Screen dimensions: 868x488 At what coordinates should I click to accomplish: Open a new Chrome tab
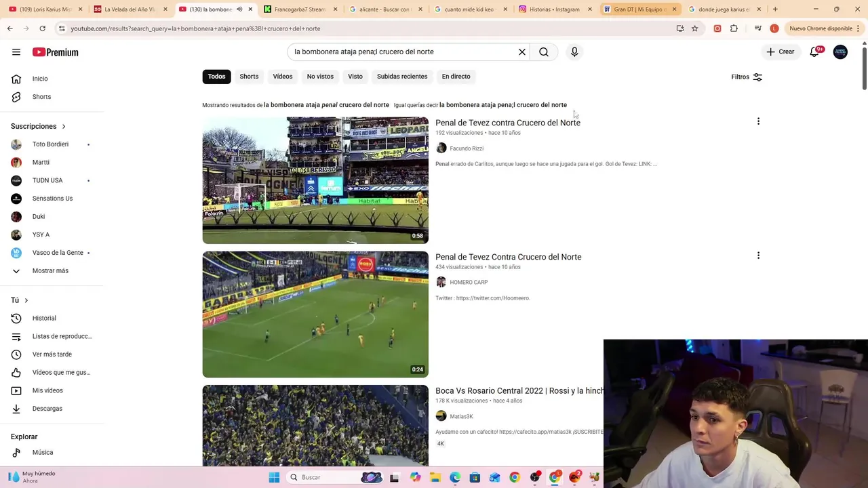click(775, 9)
